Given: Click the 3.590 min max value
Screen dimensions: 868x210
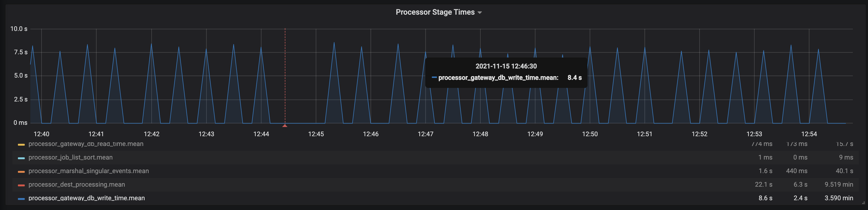Looking at the screenshot, I should tap(839, 198).
